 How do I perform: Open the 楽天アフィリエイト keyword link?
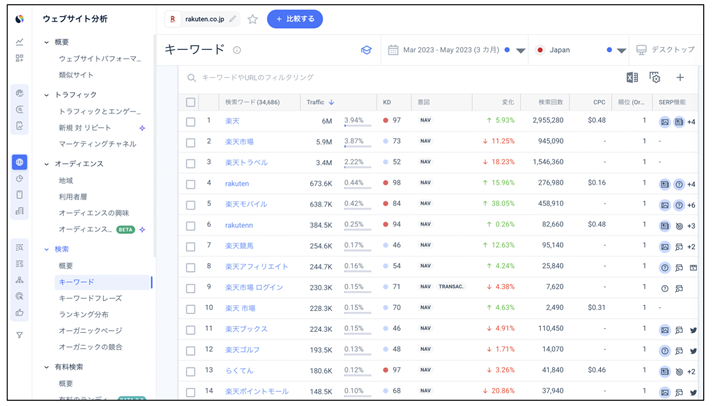coord(257,267)
